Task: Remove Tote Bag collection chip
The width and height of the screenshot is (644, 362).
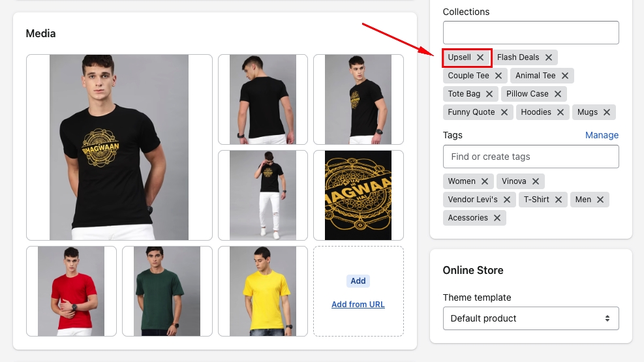Action: coord(489,94)
